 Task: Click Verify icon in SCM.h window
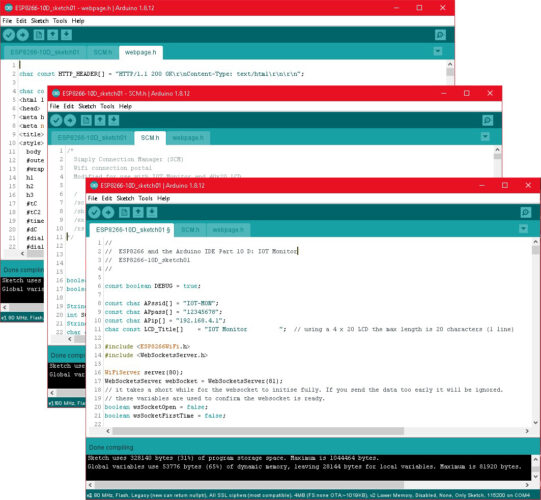[56, 120]
